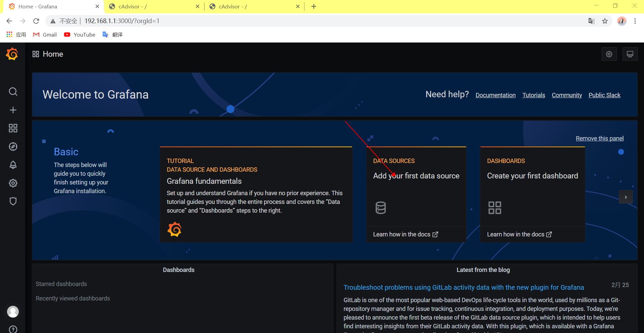Screen dimensions: 644x333
Task: Open the Configuration gear in sidebar
Action: [x=13, y=183]
